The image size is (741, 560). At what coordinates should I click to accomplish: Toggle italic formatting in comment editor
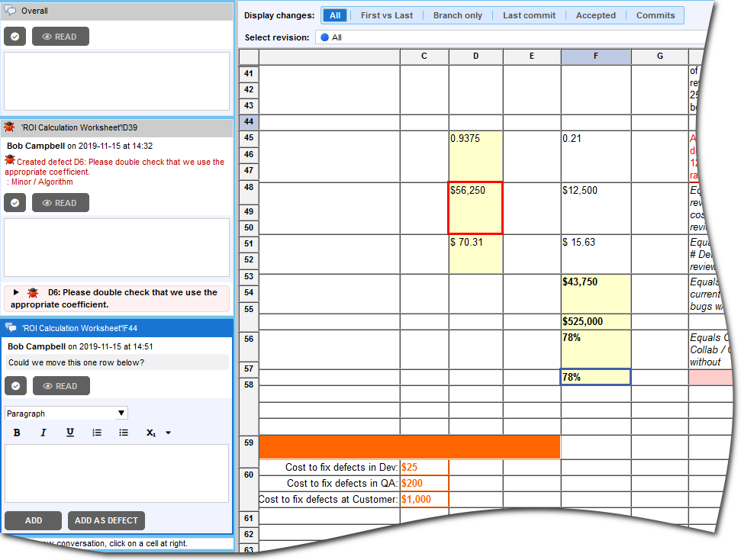pyautogui.click(x=43, y=433)
